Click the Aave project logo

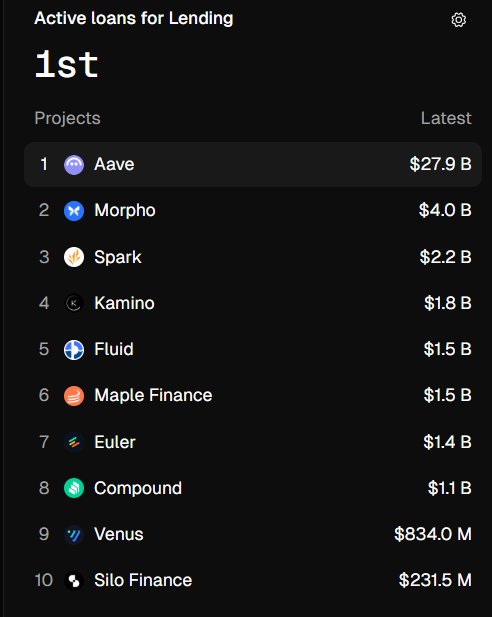click(74, 164)
